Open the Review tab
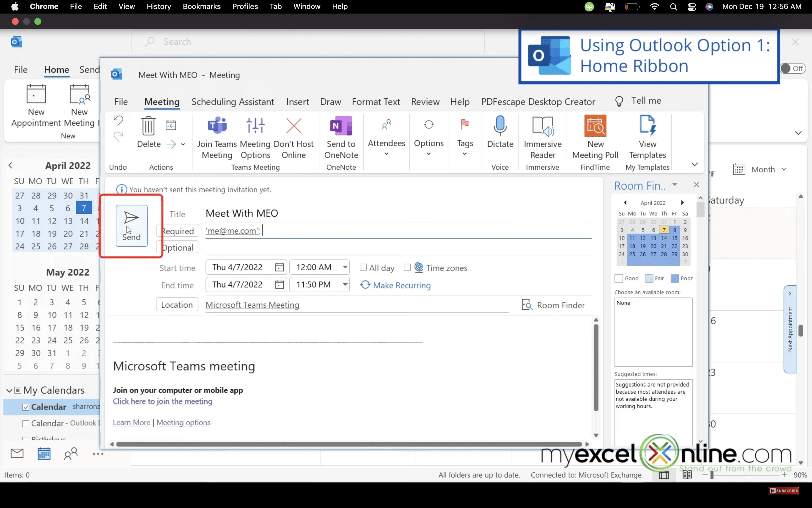The width and height of the screenshot is (812, 508). (x=425, y=102)
